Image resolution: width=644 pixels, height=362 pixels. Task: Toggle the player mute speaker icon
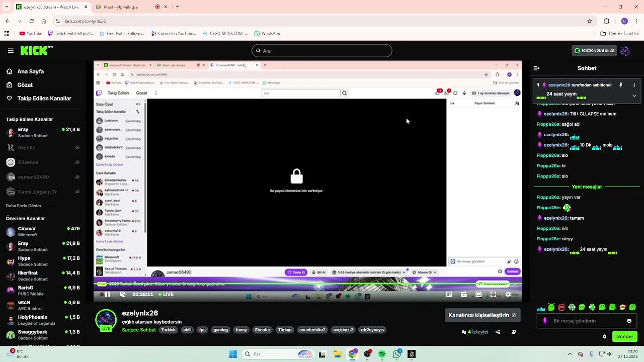pyautogui.click(x=122, y=295)
